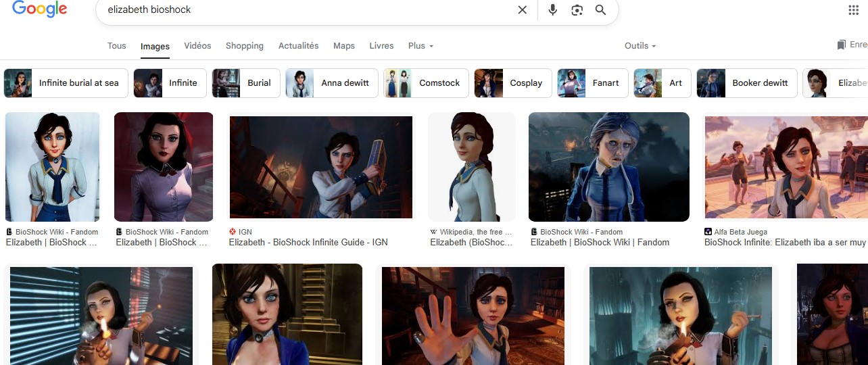The image size is (868, 365).
Task: Open the Vidéos tab
Action: 197,46
